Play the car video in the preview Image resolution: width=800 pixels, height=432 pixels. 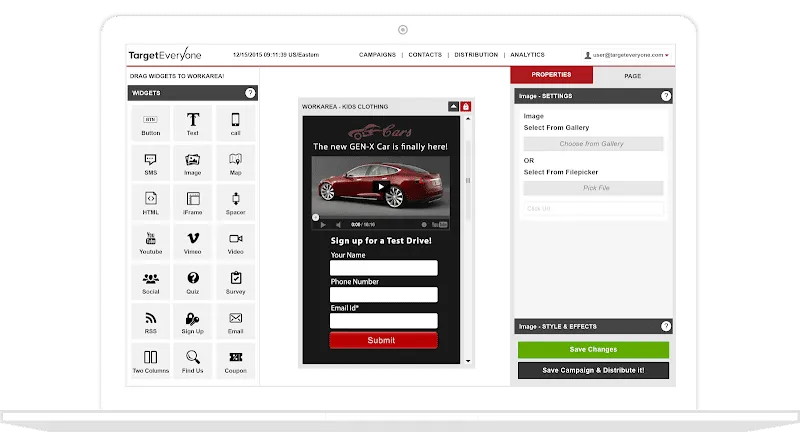tap(380, 186)
